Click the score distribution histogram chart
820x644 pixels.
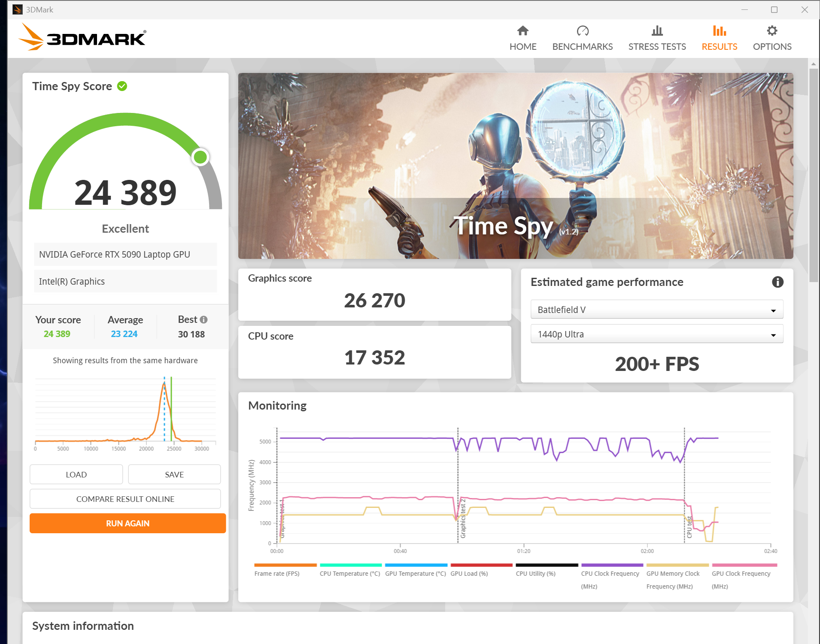(125, 413)
